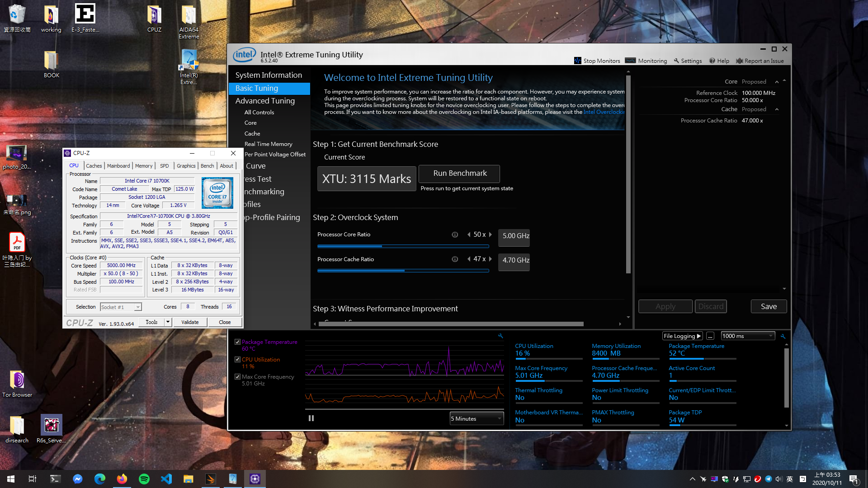
Task: Click info icon for Processor Cache Ratio
Action: coord(455,259)
